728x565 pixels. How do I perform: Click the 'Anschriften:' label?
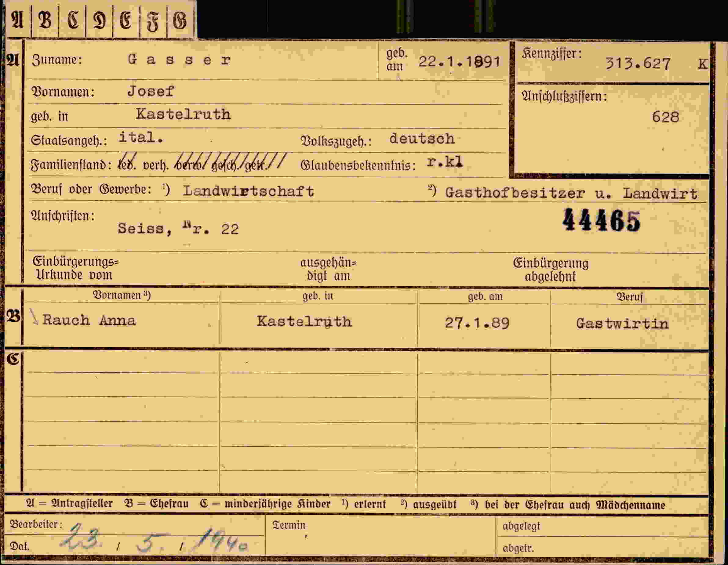(x=63, y=216)
